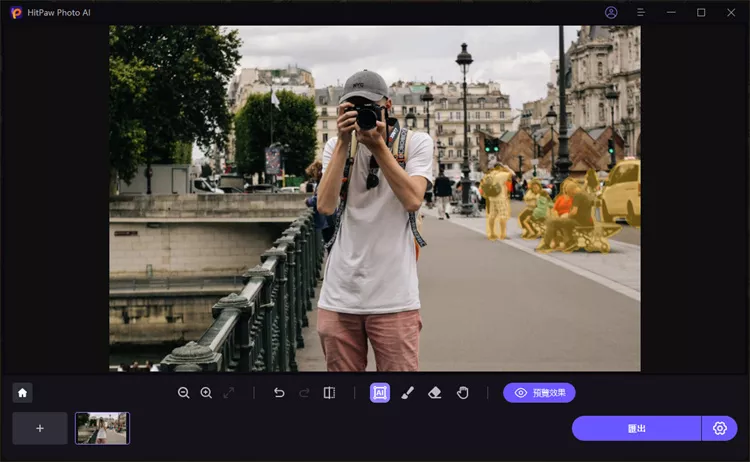This screenshot has width=750, height=462.
Task: Select the Hand pan tool
Action: 462,393
